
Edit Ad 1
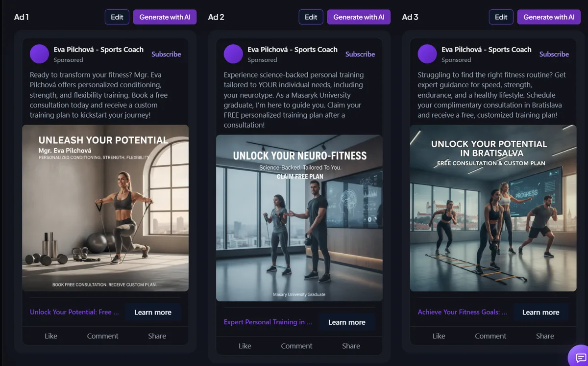(x=117, y=17)
